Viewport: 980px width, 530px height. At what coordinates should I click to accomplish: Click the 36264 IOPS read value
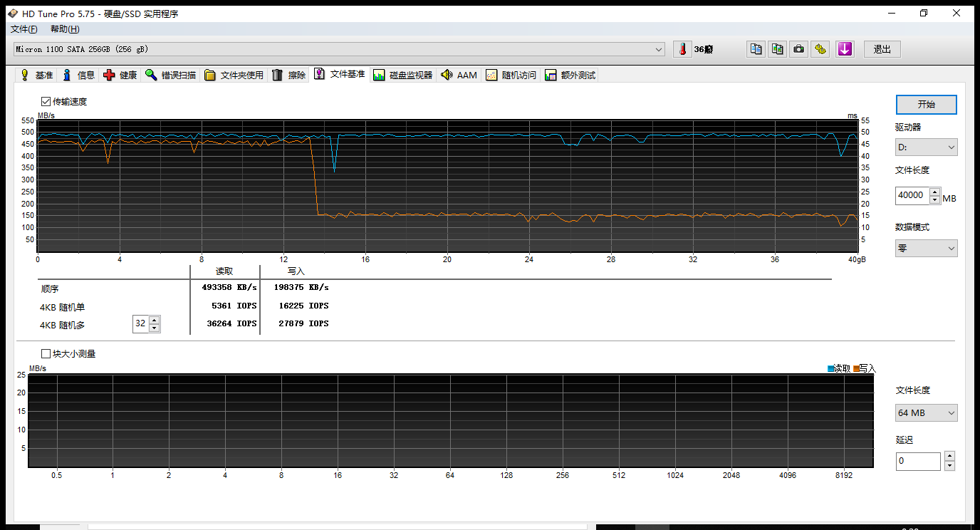pos(231,323)
